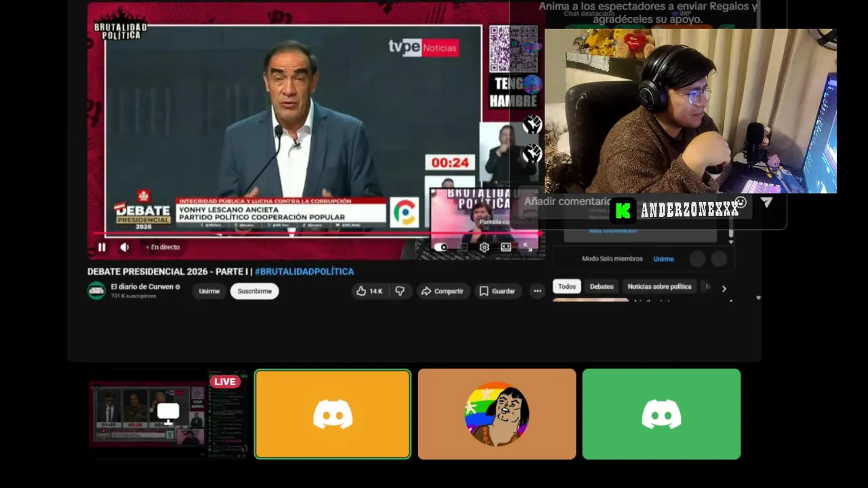The width and height of the screenshot is (868, 488).
Task: Pause the live video
Action: pyautogui.click(x=102, y=247)
